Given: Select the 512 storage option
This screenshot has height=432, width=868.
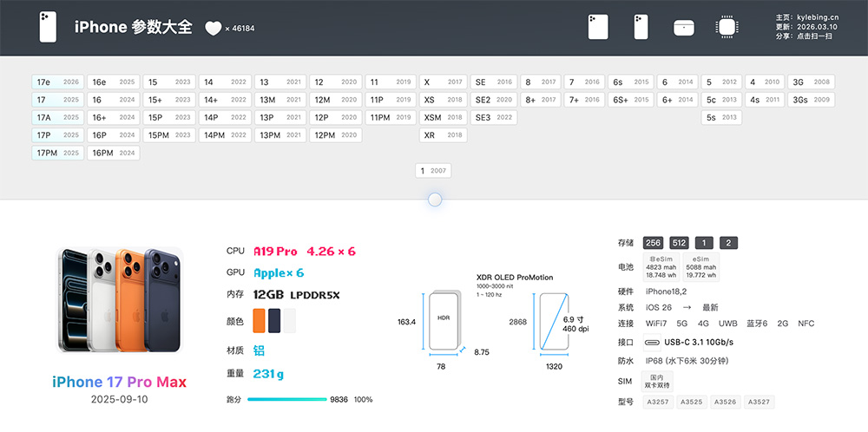Looking at the screenshot, I should (680, 243).
